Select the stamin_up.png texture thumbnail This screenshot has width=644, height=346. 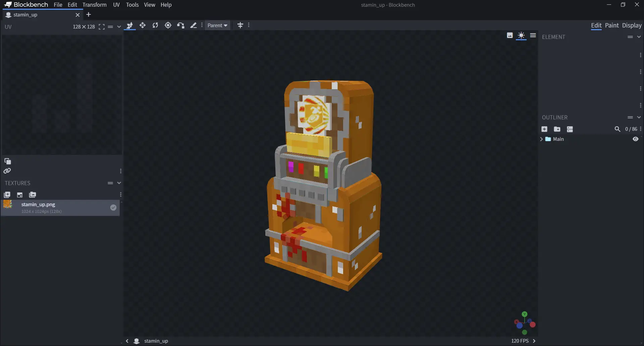[x=8, y=205]
